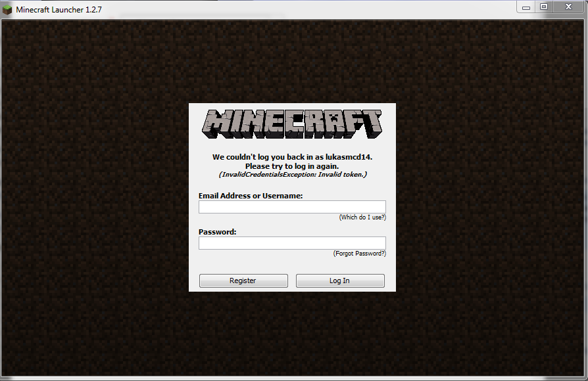
Task: Click the 'Password:' label
Action: tap(218, 232)
